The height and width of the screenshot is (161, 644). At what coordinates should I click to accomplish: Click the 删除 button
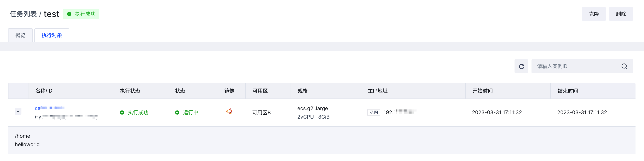[621, 14]
